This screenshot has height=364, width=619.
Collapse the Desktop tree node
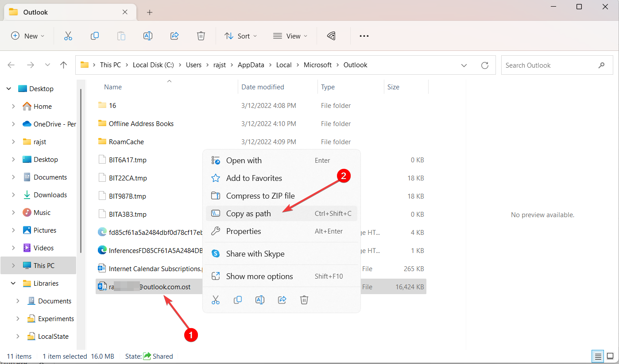click(9, 88)
